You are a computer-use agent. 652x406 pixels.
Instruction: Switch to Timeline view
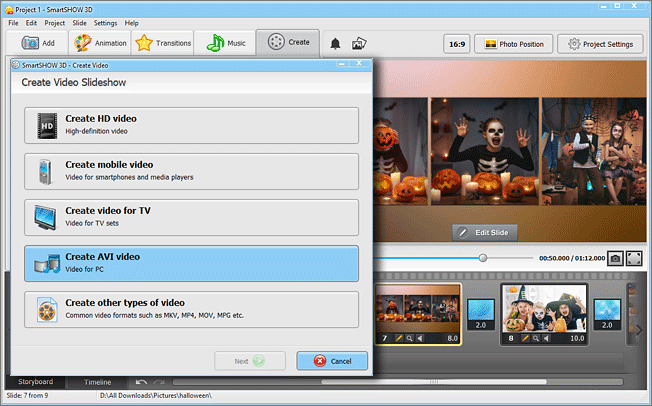pos(97,382)
